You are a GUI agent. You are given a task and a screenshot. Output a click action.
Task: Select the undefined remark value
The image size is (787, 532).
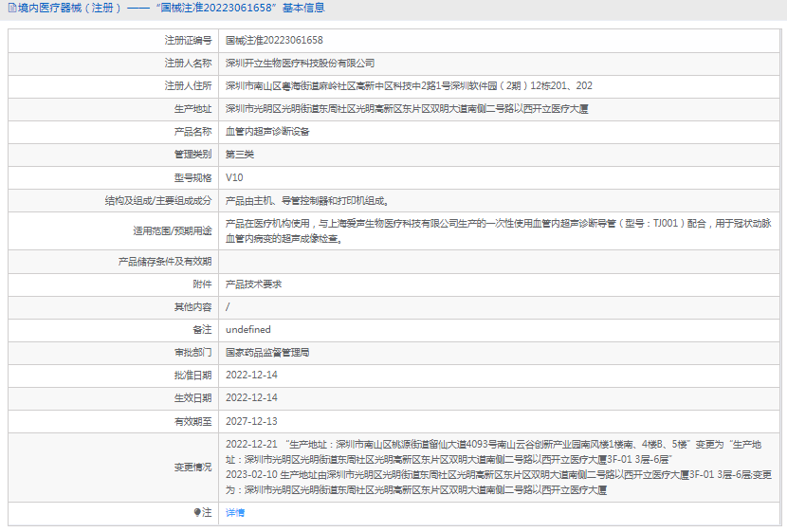pos(247,330)
